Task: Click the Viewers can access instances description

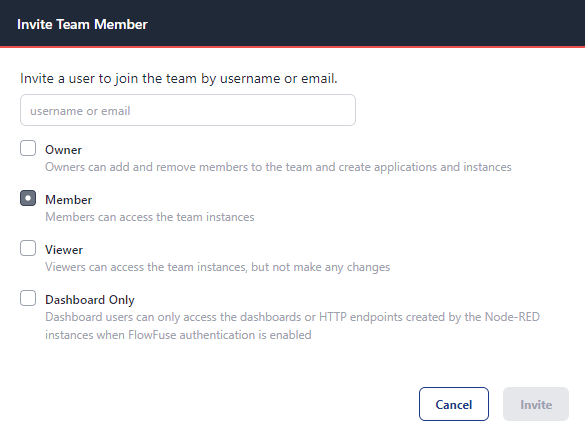Action: 218,267
